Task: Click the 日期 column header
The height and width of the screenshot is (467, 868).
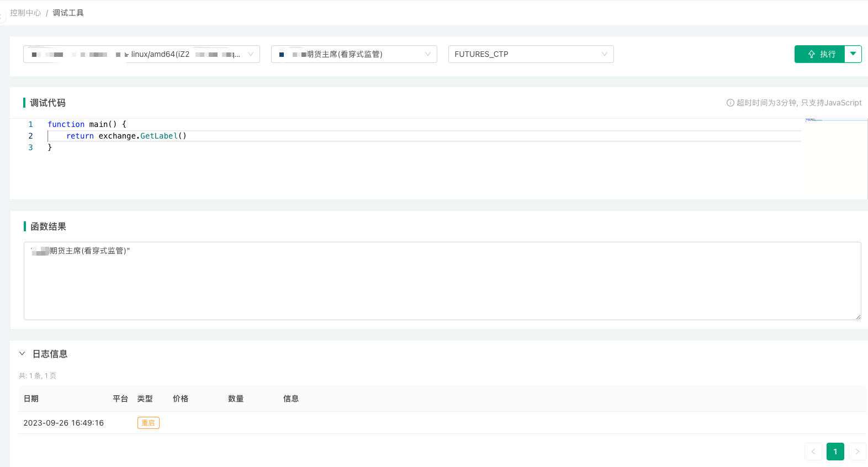Action: [31, 399]
